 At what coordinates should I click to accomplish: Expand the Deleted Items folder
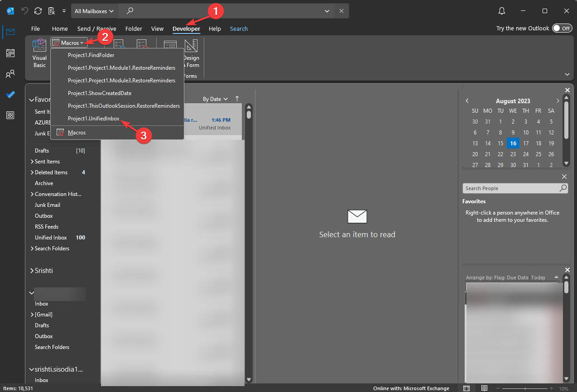[x=32, y=172]
